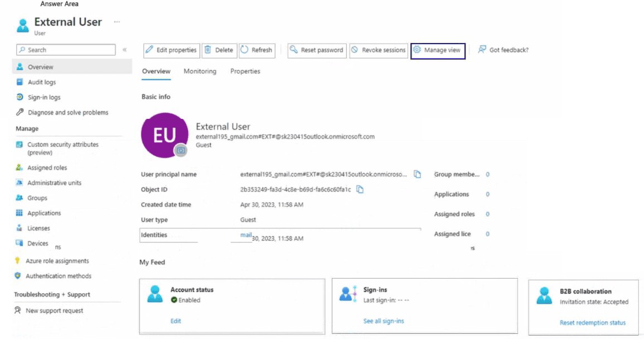Go to Assigned roles in sidebar

[x=47, y=167]
